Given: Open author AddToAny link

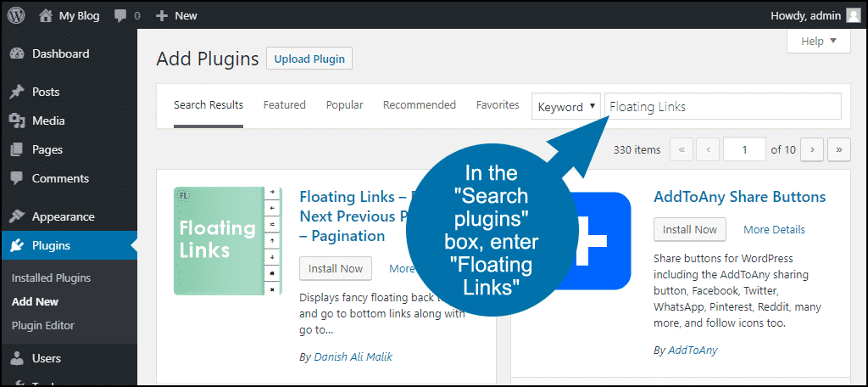Looking at the screenshot, I should 693,351.
